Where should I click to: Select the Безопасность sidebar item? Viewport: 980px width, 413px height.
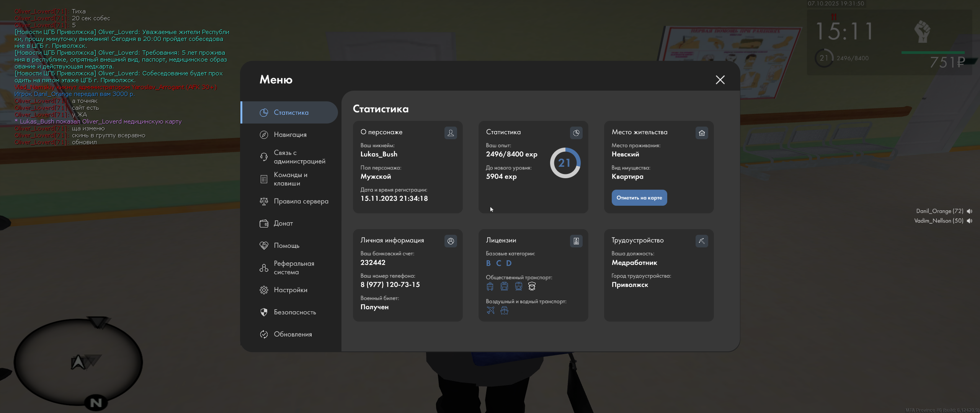294,312
